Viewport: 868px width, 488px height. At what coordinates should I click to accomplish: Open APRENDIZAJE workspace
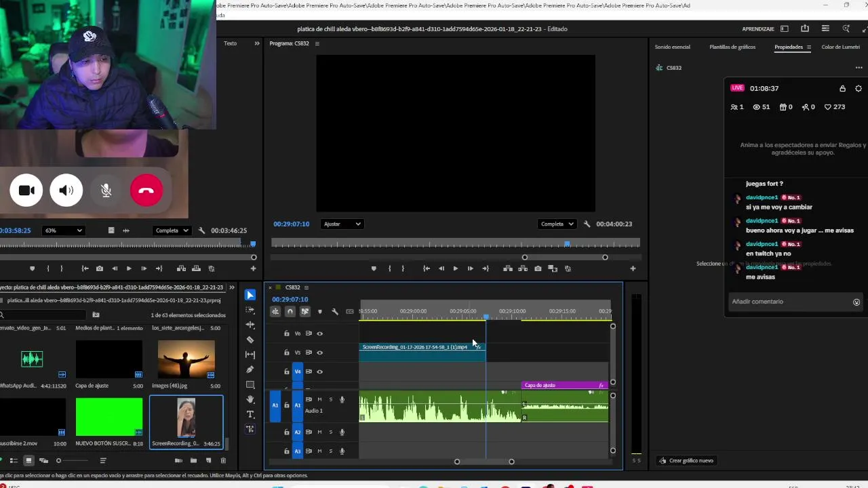pyautogui.click(x=758, y=29)
